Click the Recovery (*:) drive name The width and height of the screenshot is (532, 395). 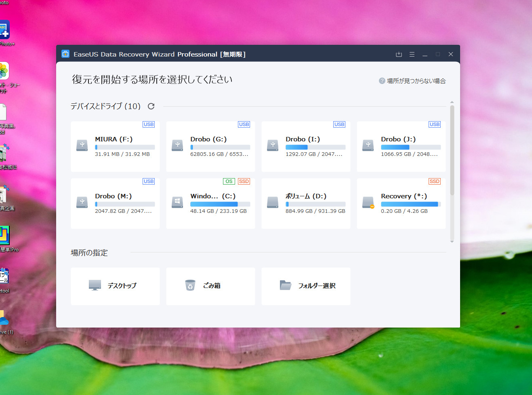pyautogui.click(x=404, y=196)
